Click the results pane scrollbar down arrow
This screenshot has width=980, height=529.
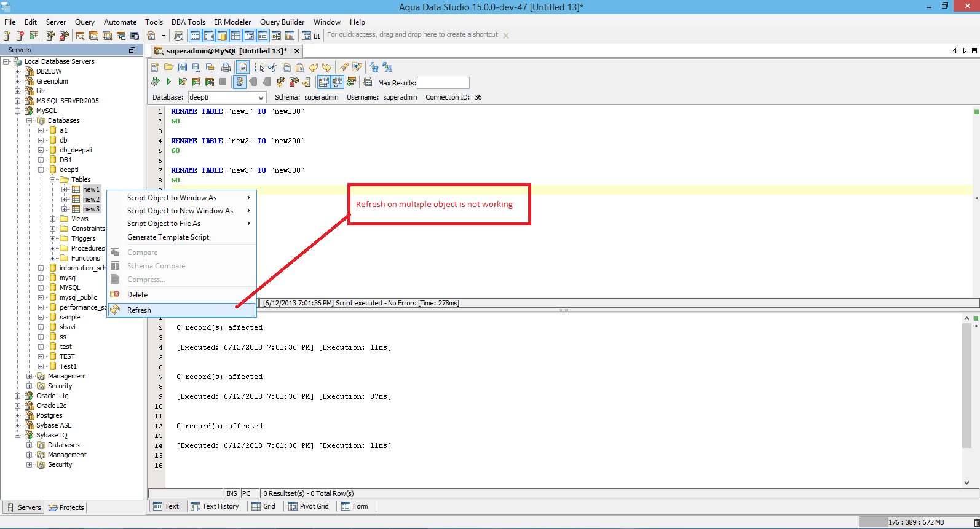pyautogui.click(x=966, y=483)
